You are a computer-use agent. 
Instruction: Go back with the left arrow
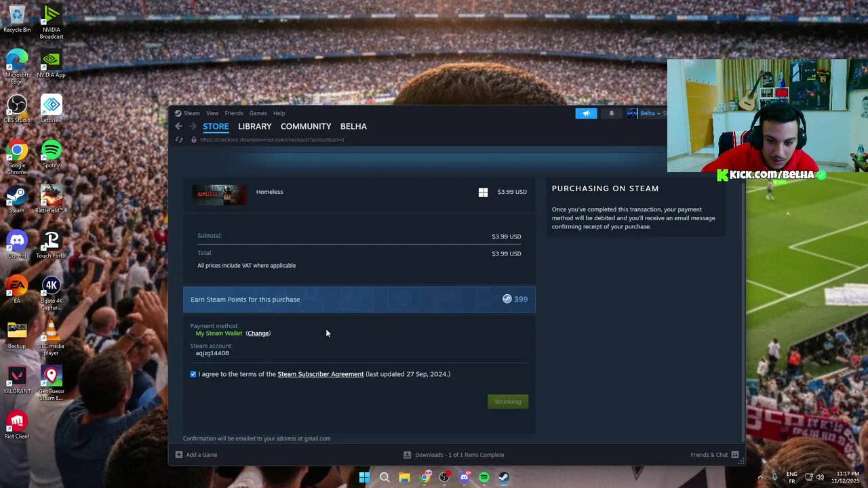(178, 127)
